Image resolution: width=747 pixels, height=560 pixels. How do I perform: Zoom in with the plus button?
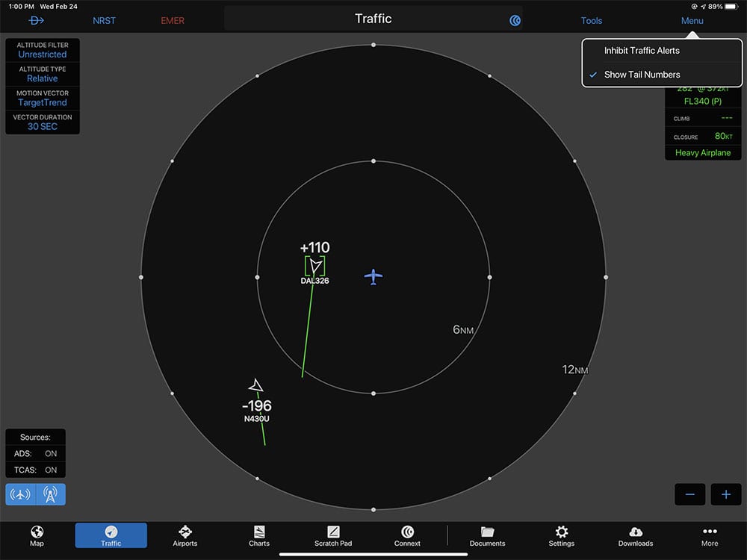click(726, 494)
